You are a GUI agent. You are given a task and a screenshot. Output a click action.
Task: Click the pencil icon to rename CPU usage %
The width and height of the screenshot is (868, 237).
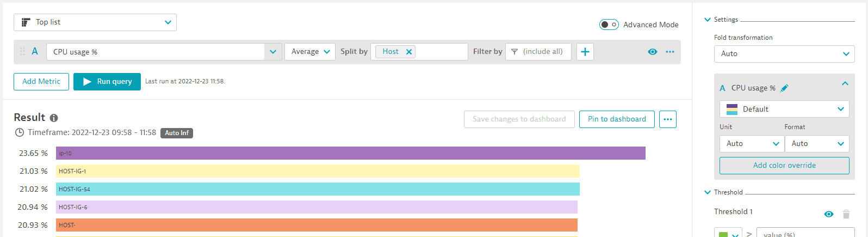(x=784, y=88)
